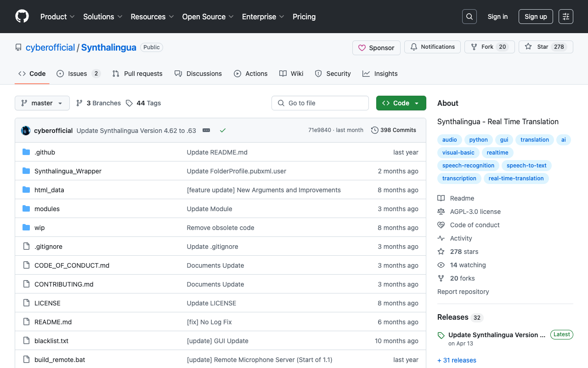Viewport: 588px width, 368px height.
Task: Select the speech-recognition topic tag
Action: [x=468, y=166]
